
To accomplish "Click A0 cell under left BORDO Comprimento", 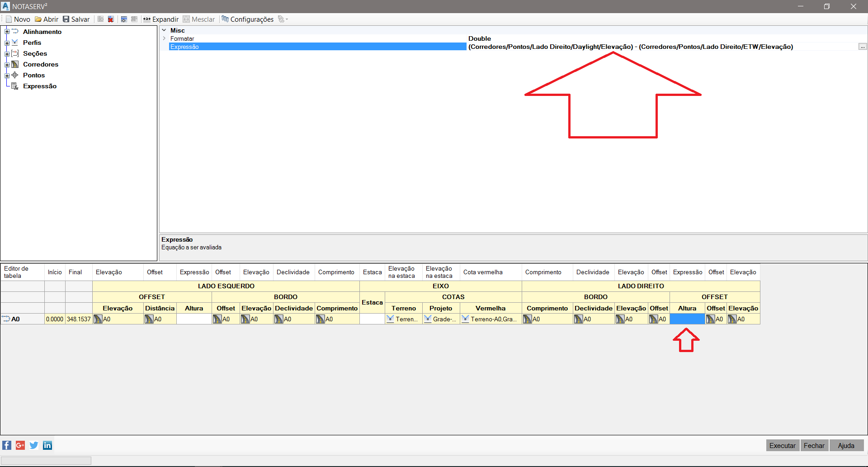I will [x=337, y=319].
